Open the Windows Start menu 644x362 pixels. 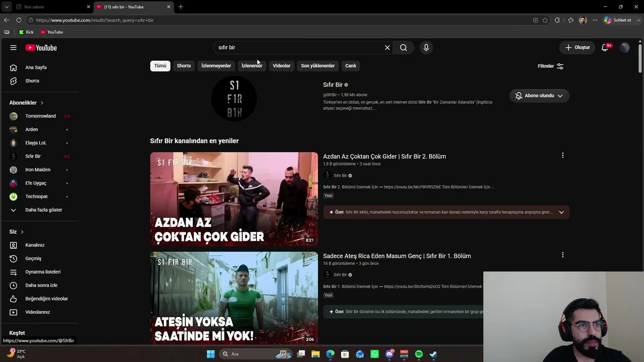point(211,354)
